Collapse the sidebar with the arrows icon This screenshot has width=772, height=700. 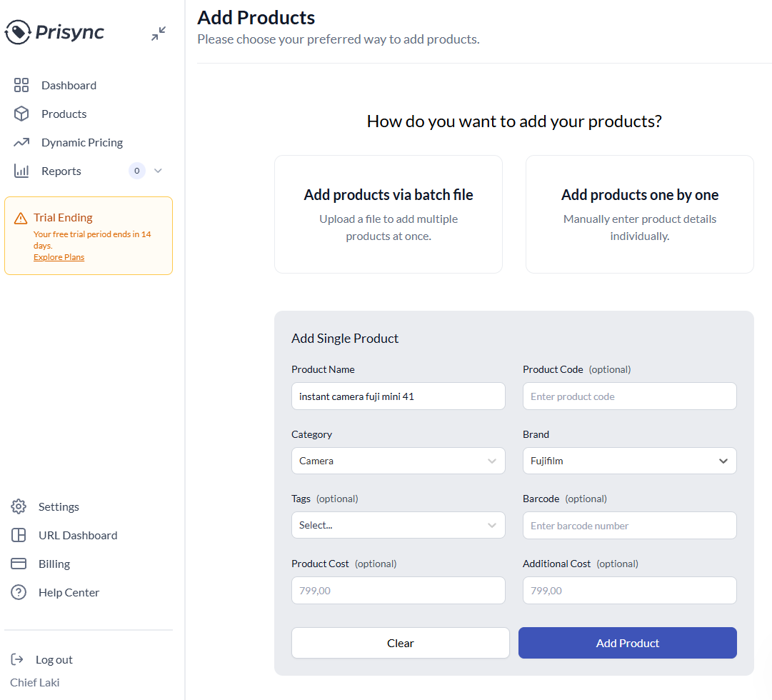point(158,33)
